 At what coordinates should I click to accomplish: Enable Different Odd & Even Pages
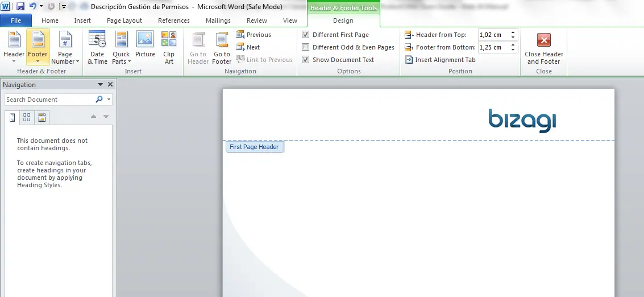tap(306, 47)
